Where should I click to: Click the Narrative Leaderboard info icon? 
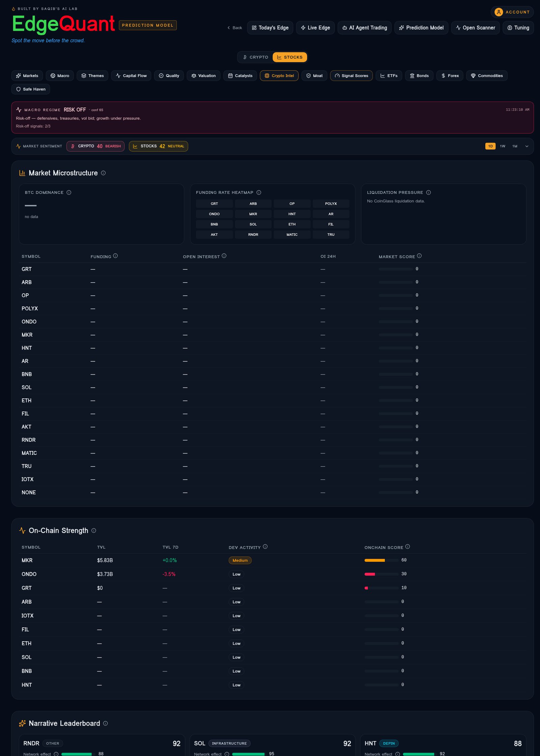click(105, 723)
